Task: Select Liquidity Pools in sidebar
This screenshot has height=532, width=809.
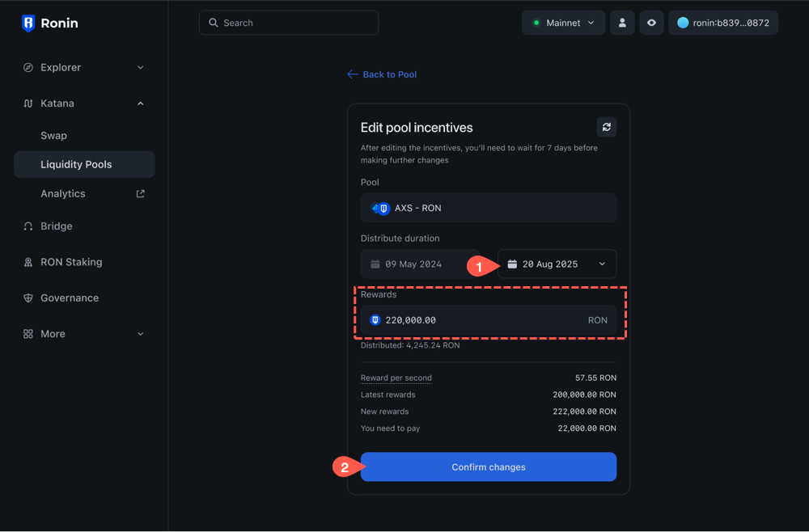Action: tap(76, 164)
